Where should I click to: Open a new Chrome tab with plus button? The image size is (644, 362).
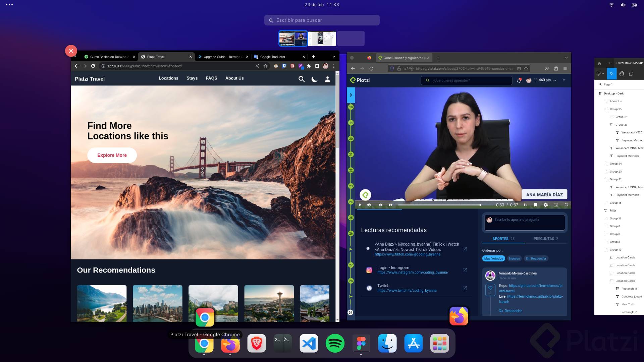(314, 57)
